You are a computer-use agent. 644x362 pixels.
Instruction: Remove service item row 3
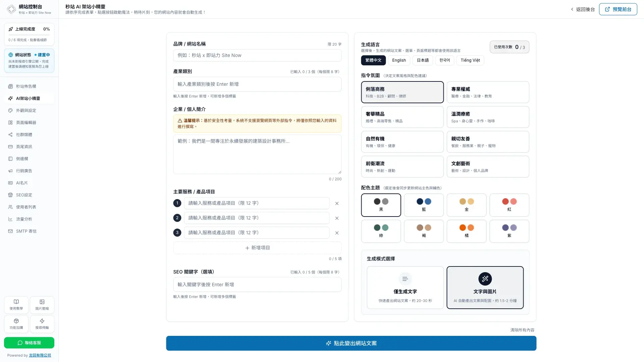[x=337, y=233]
